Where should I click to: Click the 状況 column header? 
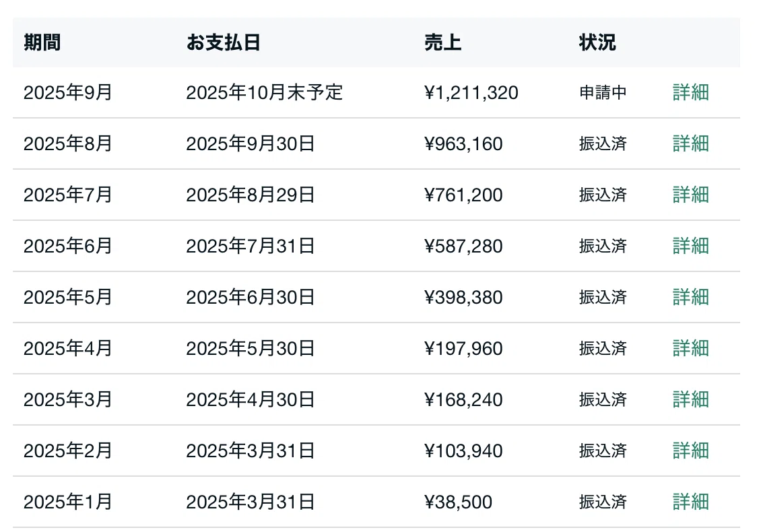coord(597,42)
